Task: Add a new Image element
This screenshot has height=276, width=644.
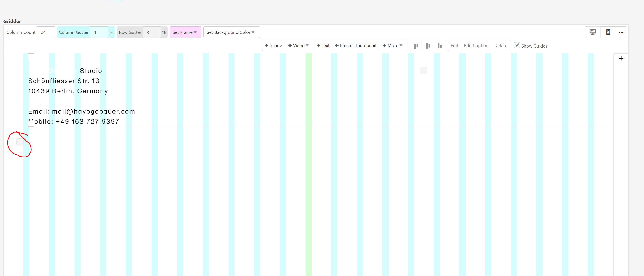Action: coord(273,45)
